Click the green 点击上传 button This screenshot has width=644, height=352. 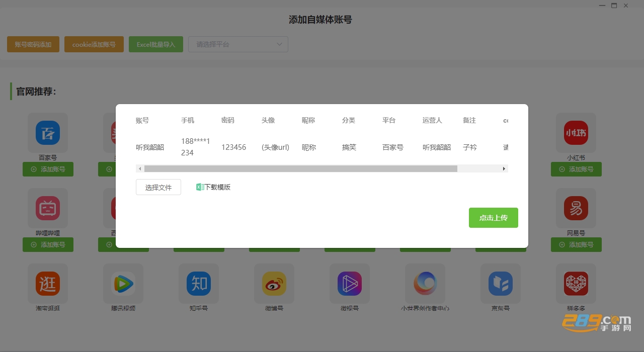click(494, 218)
